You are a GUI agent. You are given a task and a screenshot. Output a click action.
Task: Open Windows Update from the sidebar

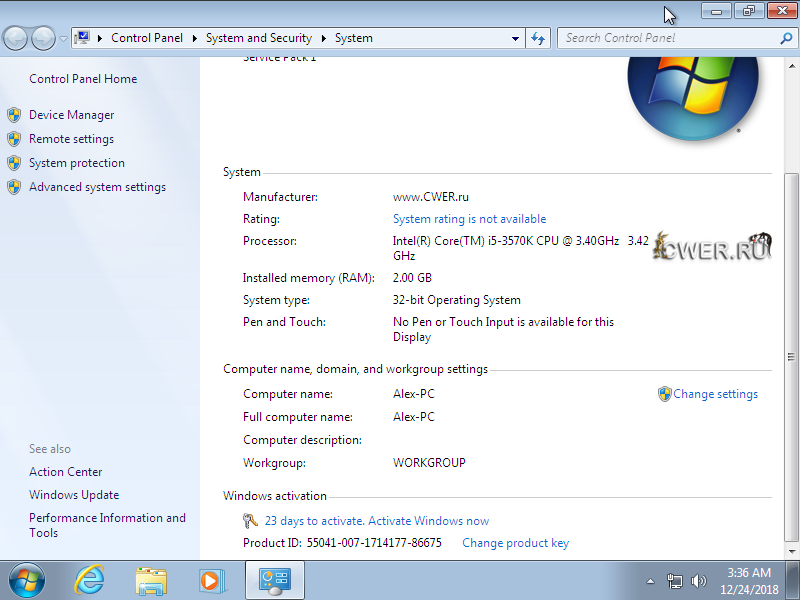74,494
